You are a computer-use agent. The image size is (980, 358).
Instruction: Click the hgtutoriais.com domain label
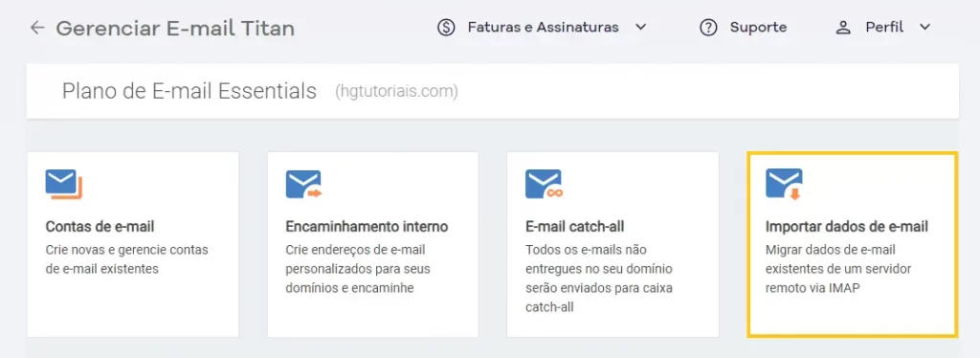click(397, 92)
